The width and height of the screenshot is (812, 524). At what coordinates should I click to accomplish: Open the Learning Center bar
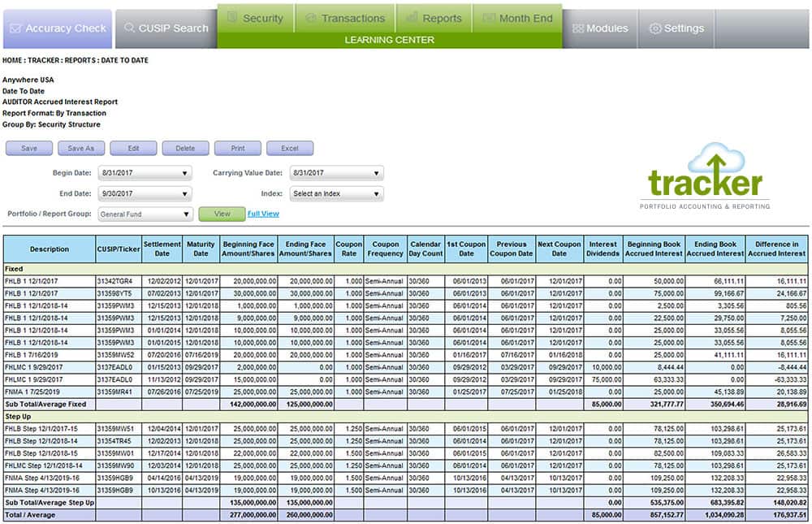point(389,40)
